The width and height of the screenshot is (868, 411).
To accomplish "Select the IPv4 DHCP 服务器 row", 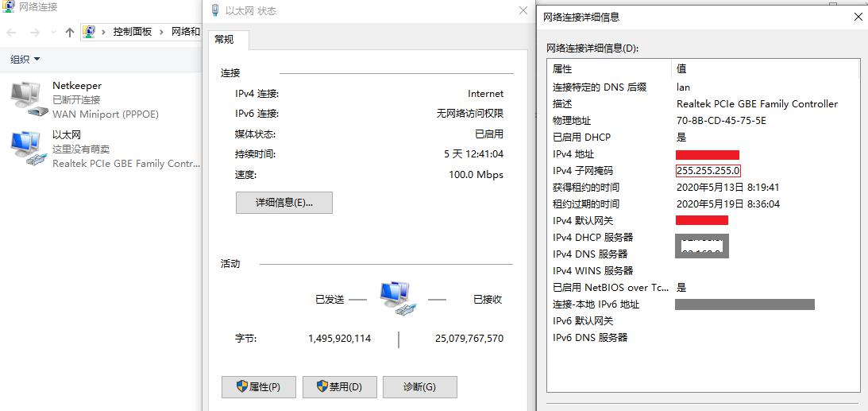I will (x=703, y=237).
